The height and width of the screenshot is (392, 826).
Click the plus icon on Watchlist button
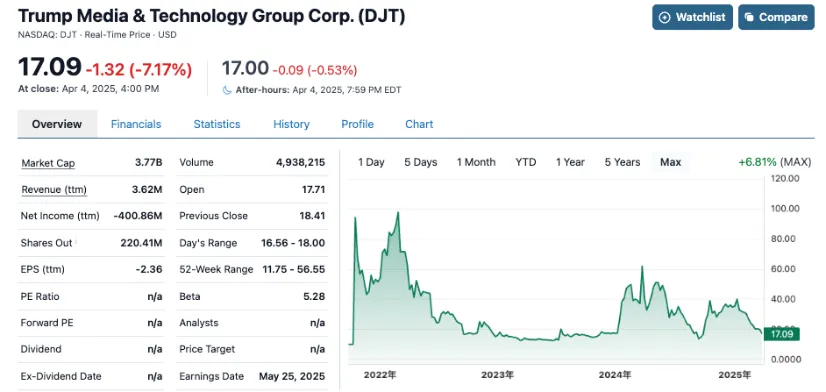pyautogui.click(x=665, y=17)
